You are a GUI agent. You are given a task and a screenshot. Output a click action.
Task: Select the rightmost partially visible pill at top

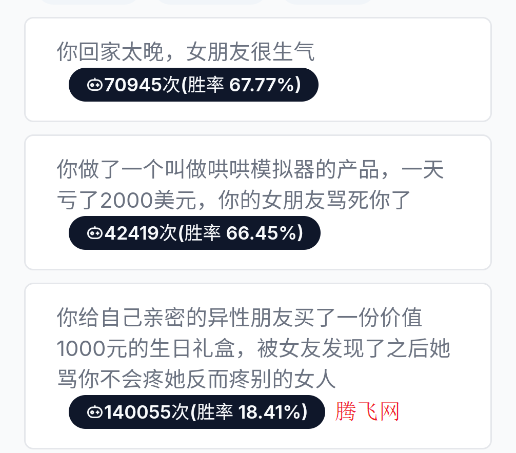pos(328,2)
